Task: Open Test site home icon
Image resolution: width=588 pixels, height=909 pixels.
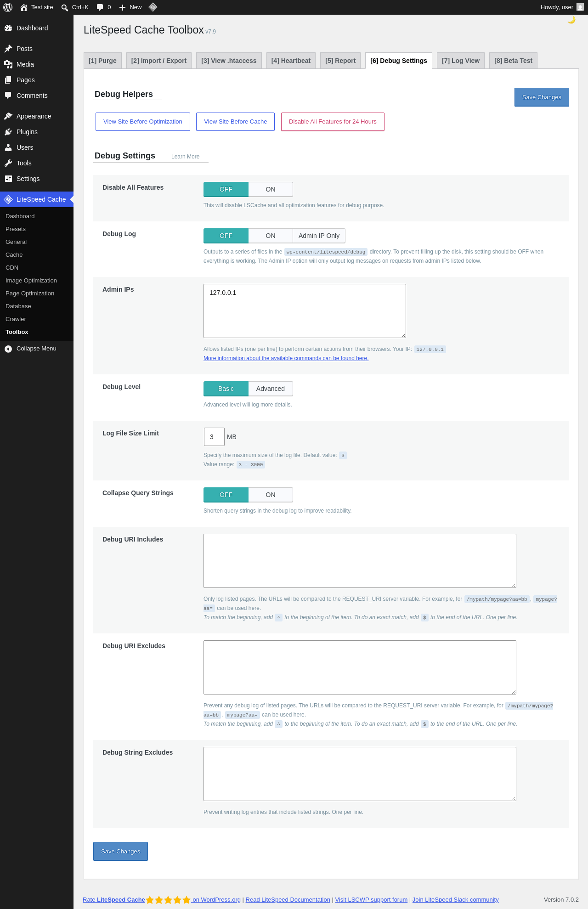Action: [24, 7]
